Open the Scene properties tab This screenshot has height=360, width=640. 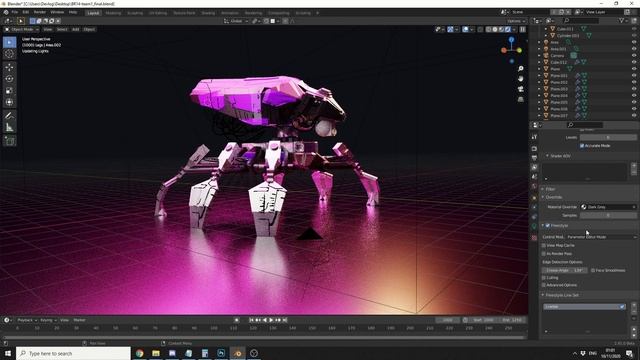click(x=534, y=177)
